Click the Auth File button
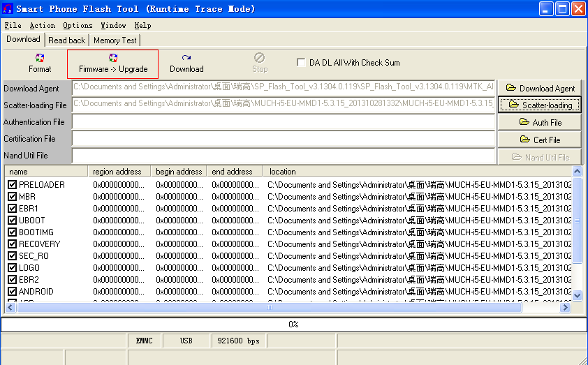The image size is (588, 365). [540, 122]
